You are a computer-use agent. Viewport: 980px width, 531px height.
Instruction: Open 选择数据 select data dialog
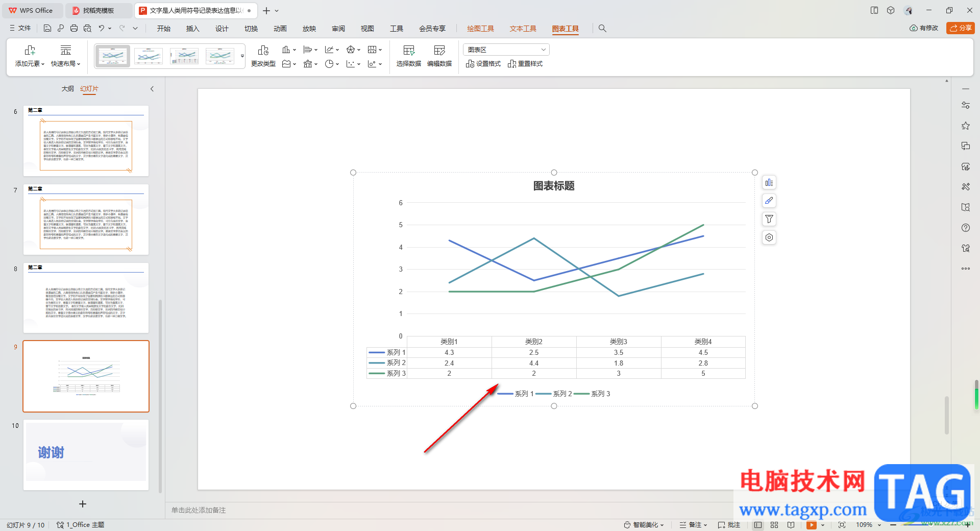pyautogui.click(x=409, y=56)
